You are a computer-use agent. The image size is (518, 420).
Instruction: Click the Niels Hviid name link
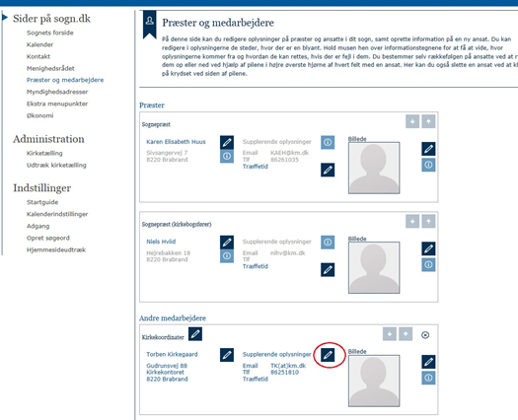(161, 242)
